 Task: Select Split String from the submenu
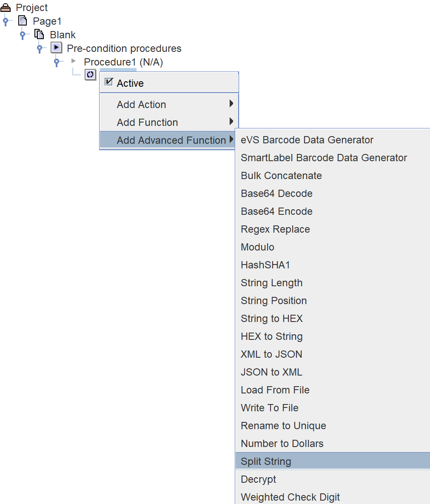coord(266,461)
